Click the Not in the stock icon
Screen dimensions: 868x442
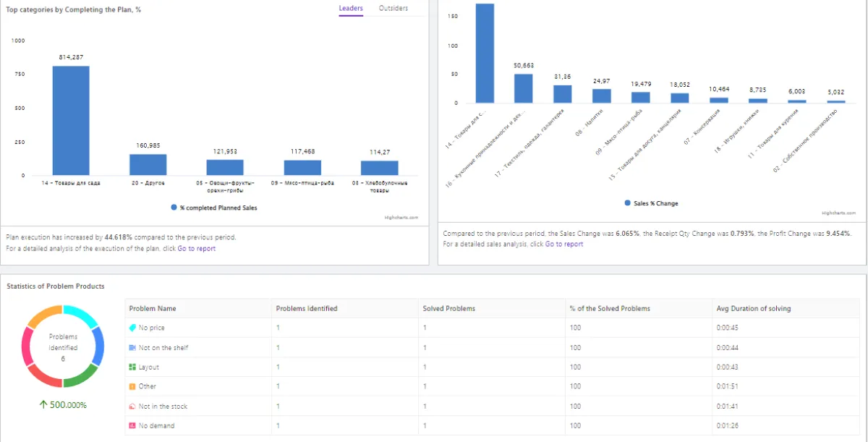point(132,406)
